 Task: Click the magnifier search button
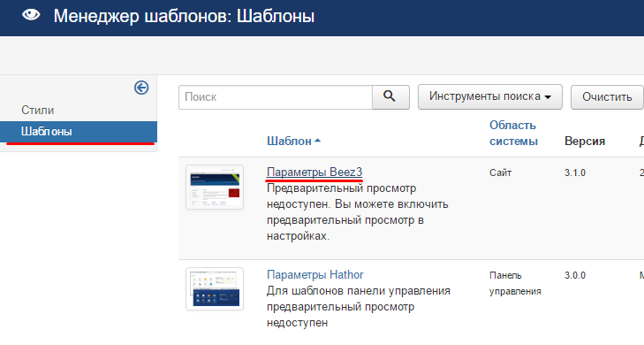pos(390,97)
